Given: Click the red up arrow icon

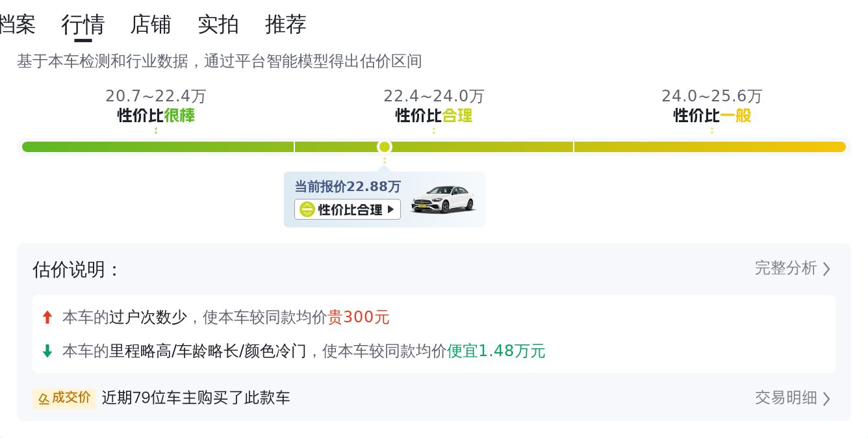Looking at the screenshot, I should [x=47, y=318].
